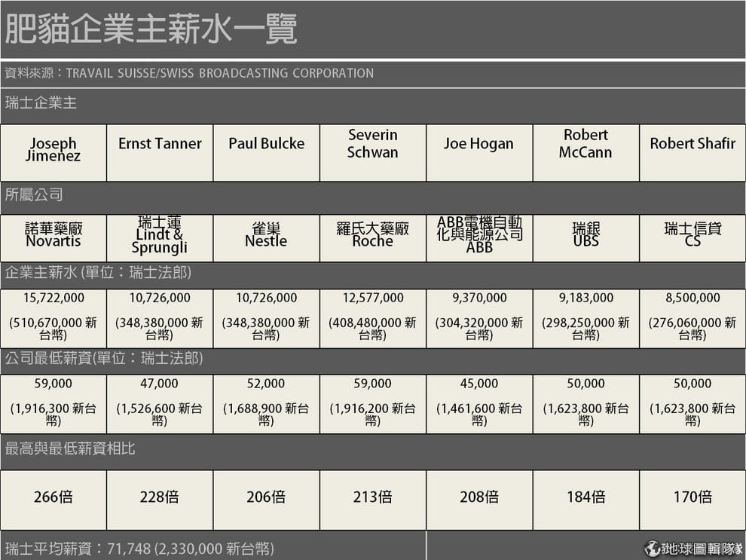
Task: Select the name Joseph Jimenez
Action: [54, 149]
